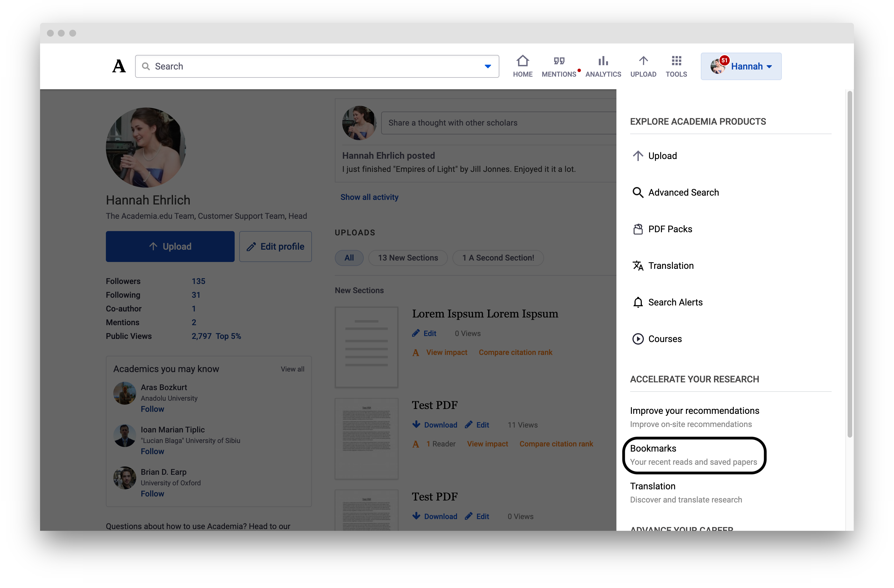Click the Upload arrow icon in top navigation

point(643,61)
